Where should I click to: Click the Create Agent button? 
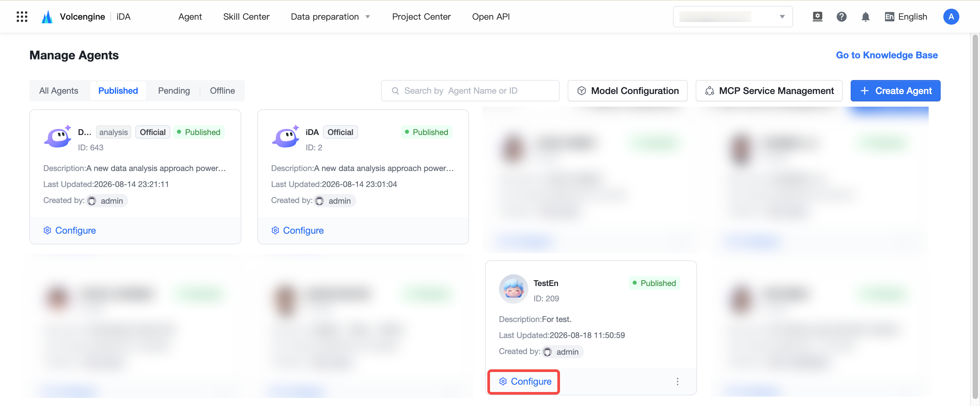[895, 91]
